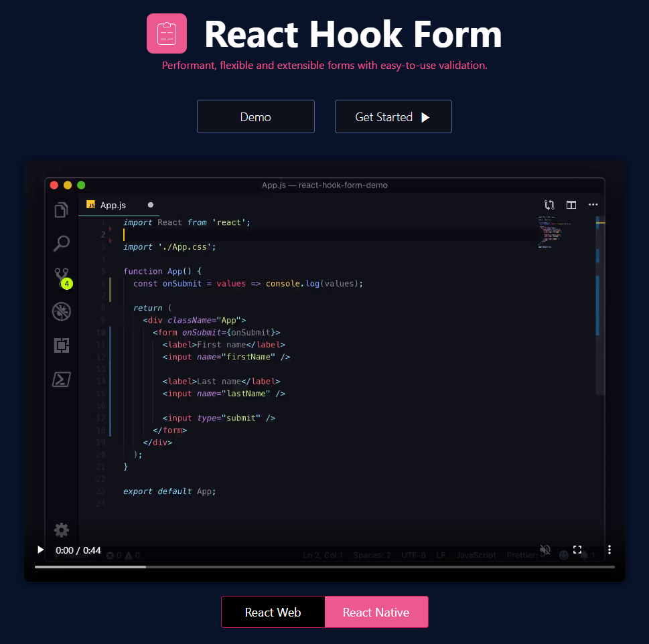The width and height of the screenshot is (649, 644).
Task: Click the 'Last name' label code line
Action: pyautogui.click(x=222, y=382)
